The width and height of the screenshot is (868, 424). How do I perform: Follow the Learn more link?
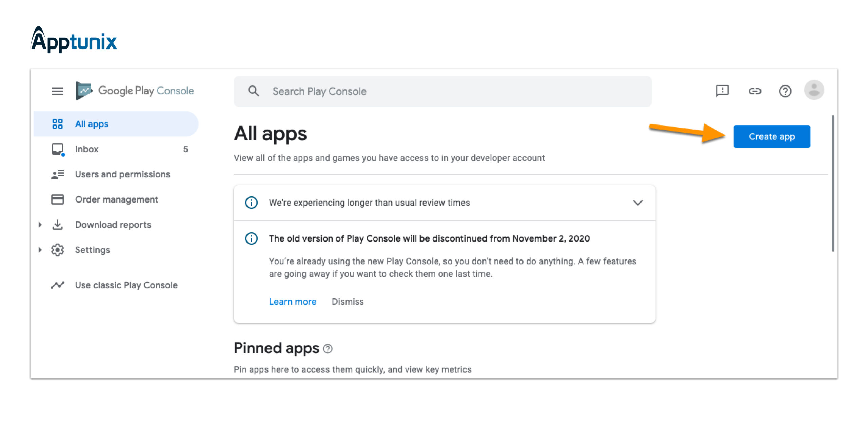[292, 302]
